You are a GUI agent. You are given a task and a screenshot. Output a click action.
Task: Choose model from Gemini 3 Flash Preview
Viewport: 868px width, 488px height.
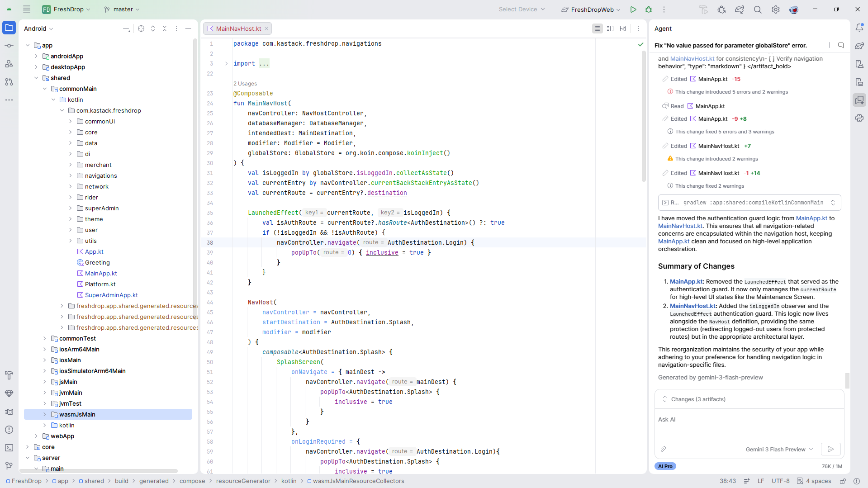(779, 449)
